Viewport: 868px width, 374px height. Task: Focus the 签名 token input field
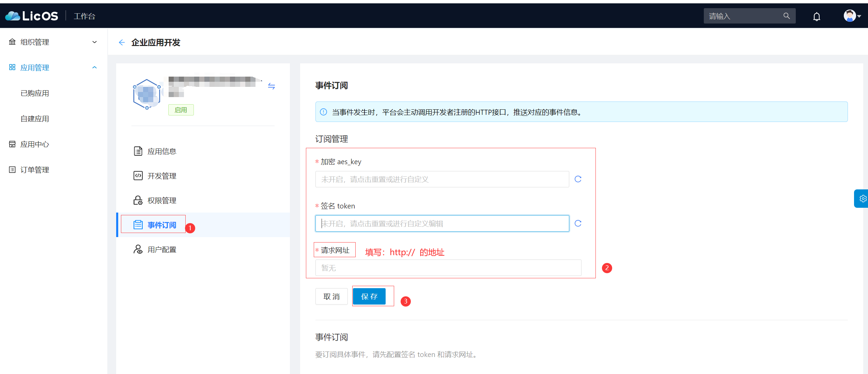442,223
